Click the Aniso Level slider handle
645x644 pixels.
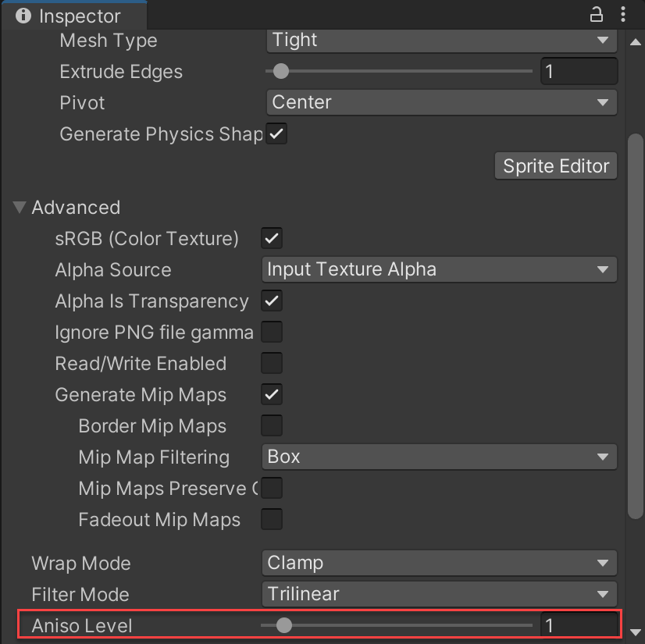(284, 625)
